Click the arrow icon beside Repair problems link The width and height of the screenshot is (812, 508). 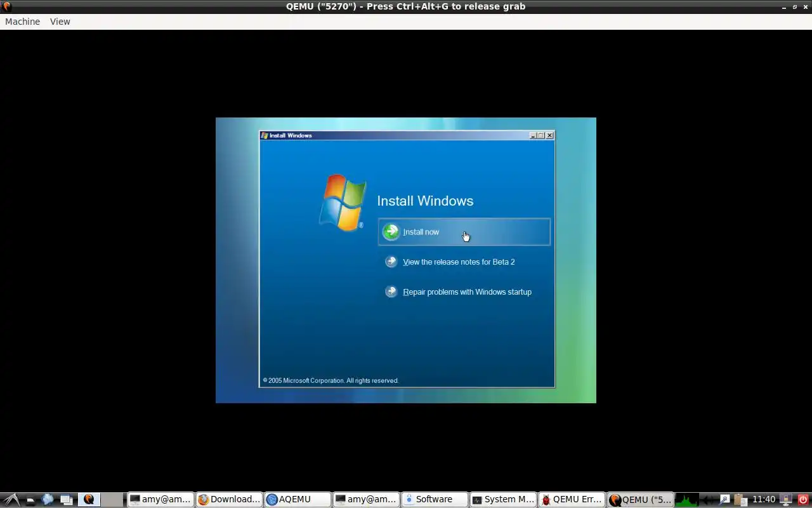pos(391,292)
